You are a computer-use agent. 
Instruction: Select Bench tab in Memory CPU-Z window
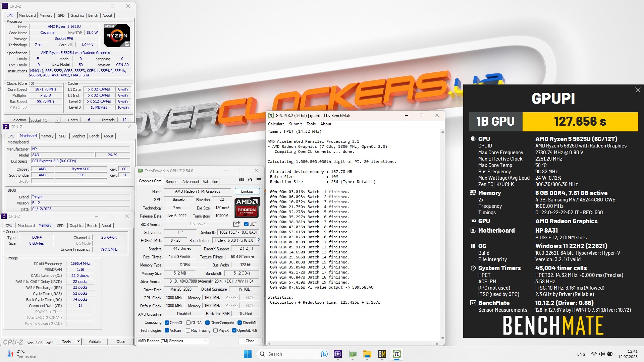[92, 226]
